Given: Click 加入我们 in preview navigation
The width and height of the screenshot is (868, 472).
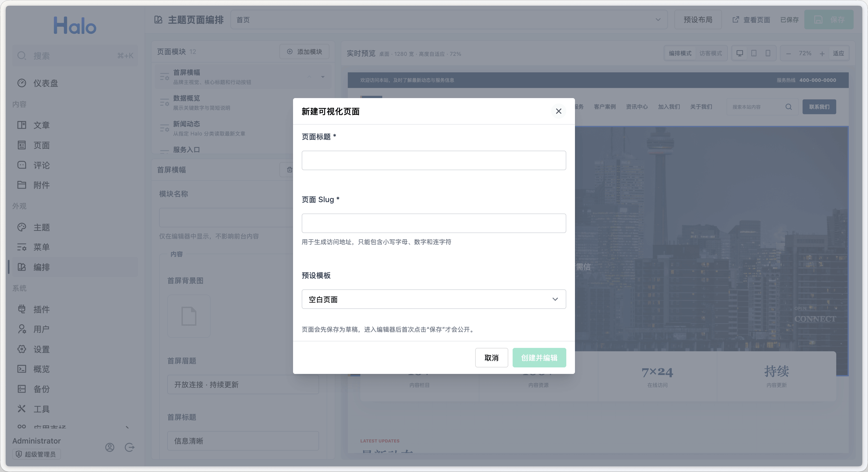Looking at the screenshot, I should [x=669, y=107].
